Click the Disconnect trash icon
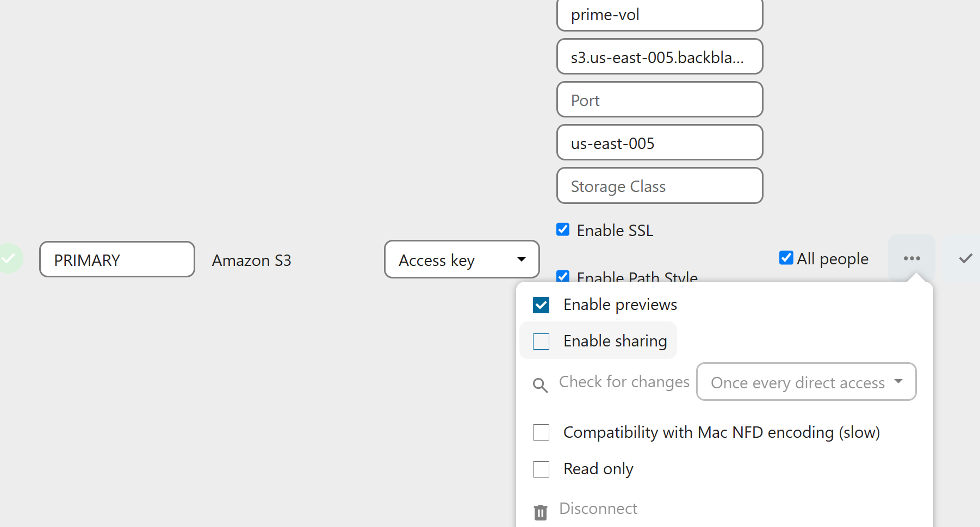 coord(540,512)
